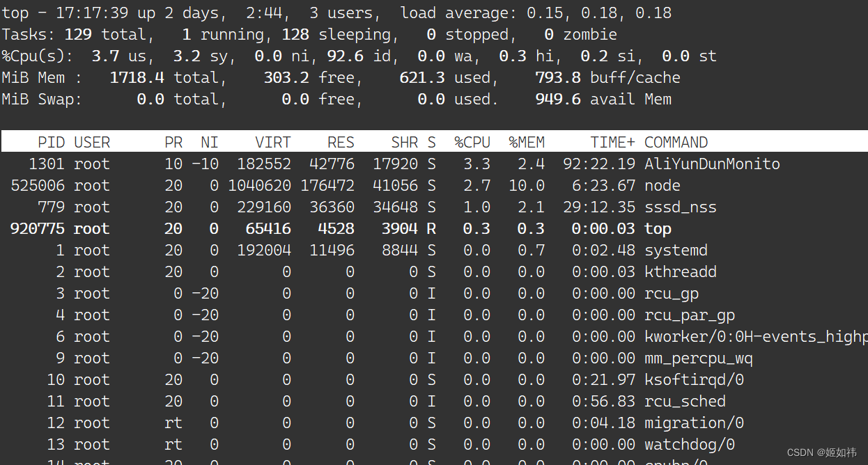Click PID 920775
Viewport: 868px width, 465px height.
click(38, 229)
